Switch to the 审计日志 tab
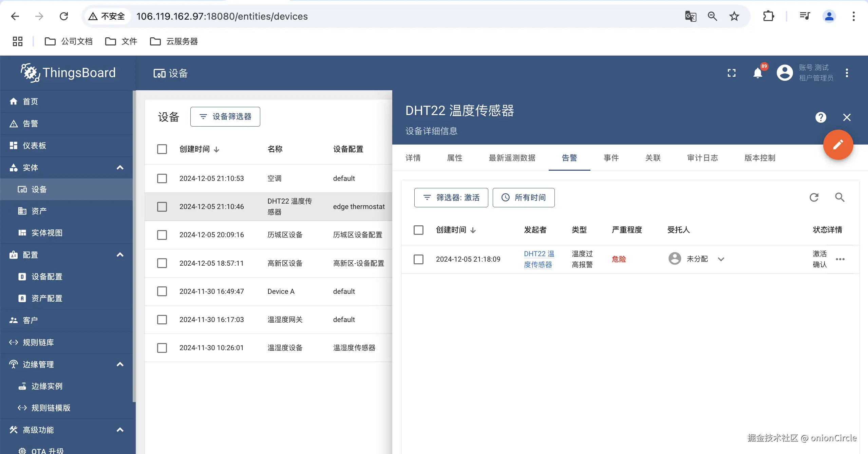 pyautogui.click(x=702, y=158)
